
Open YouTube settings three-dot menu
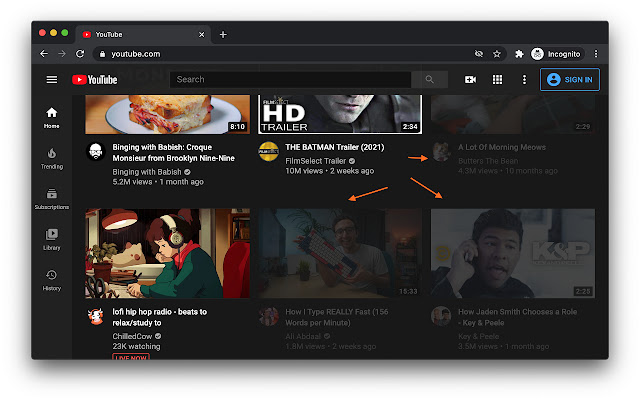[524, 80]
